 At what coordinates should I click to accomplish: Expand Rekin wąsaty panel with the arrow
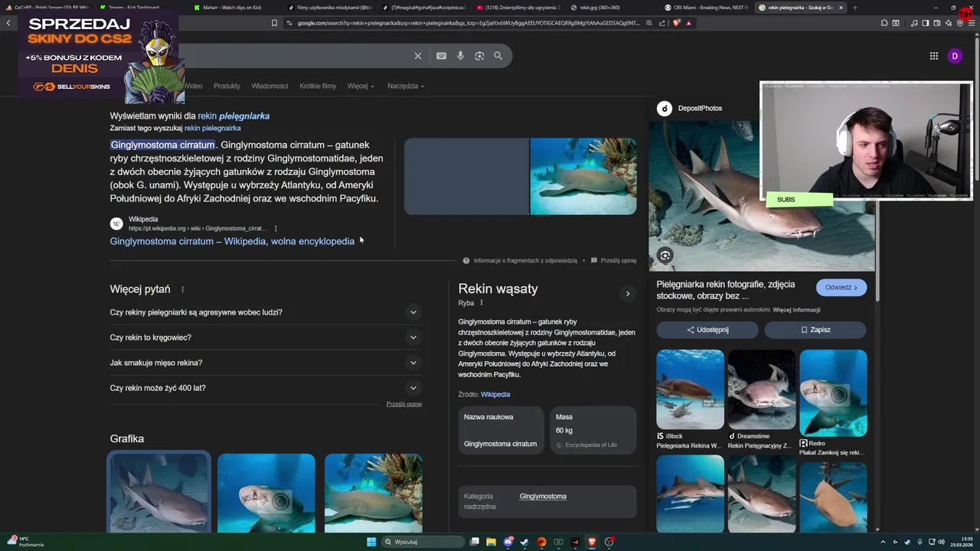click(x=628, y=294)
